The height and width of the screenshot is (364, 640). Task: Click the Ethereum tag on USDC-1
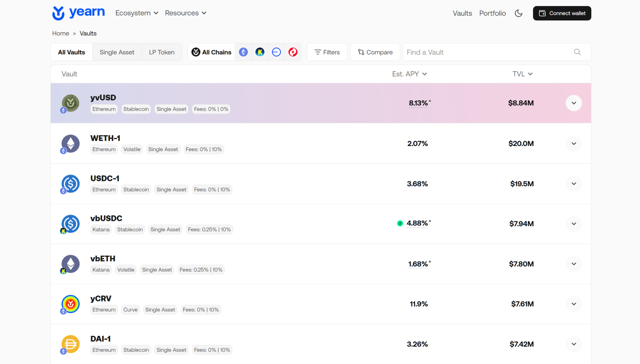click(104, 190)
